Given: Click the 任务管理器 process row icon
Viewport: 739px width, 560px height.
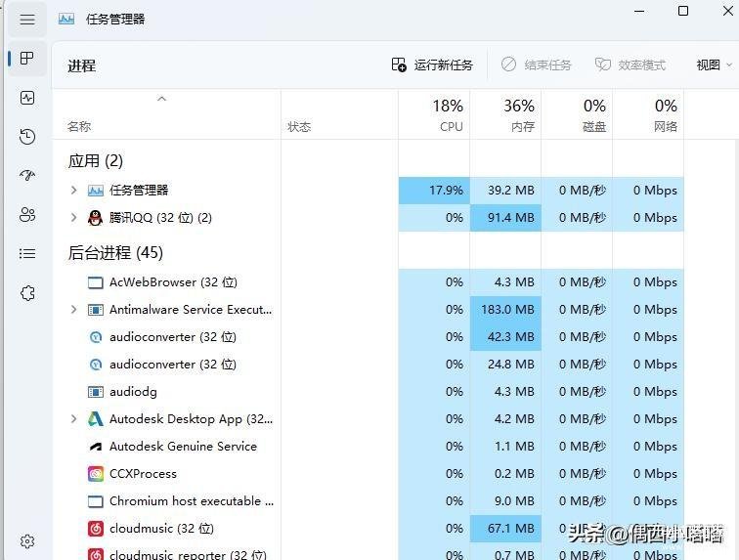Looking at the screenshot, I should click(x=96, y=191).
